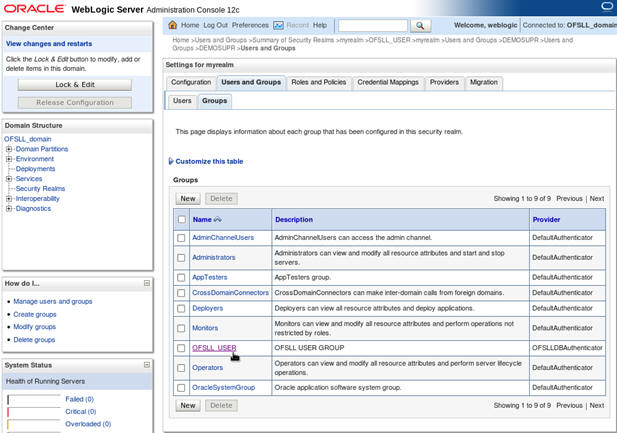The height and width of the screenshot is (433, 617).
Task: Click the Home house icon
Action: (x=172, y=25)
